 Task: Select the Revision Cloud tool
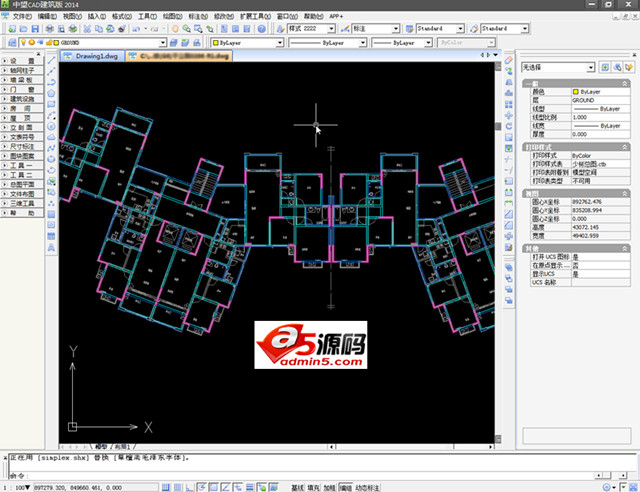(51, 138)
